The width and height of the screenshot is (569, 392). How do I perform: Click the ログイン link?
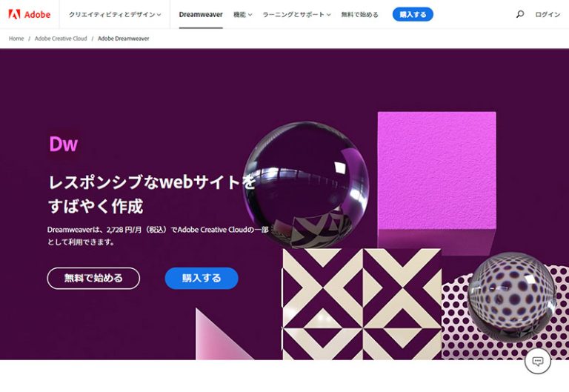click(548, 15)
